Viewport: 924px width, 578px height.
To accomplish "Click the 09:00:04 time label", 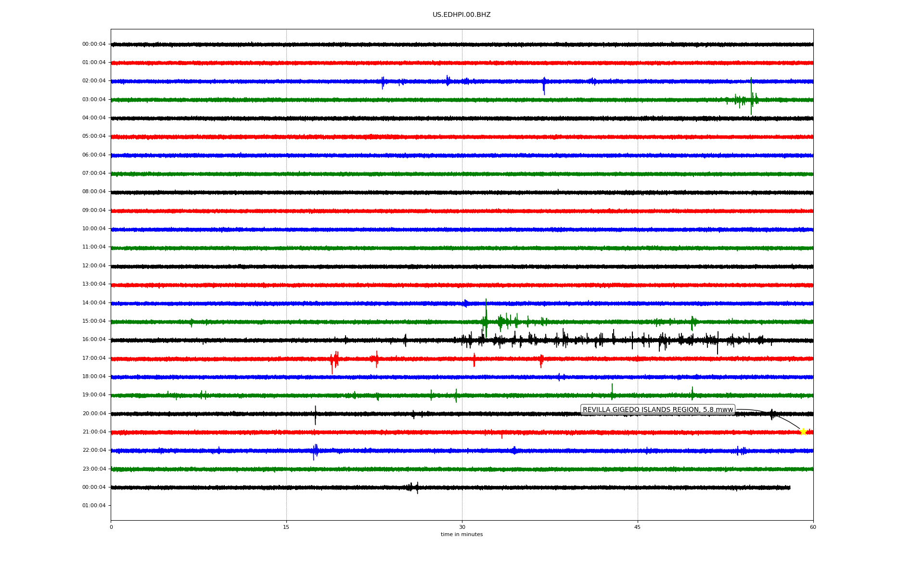I will click(94, 210).
